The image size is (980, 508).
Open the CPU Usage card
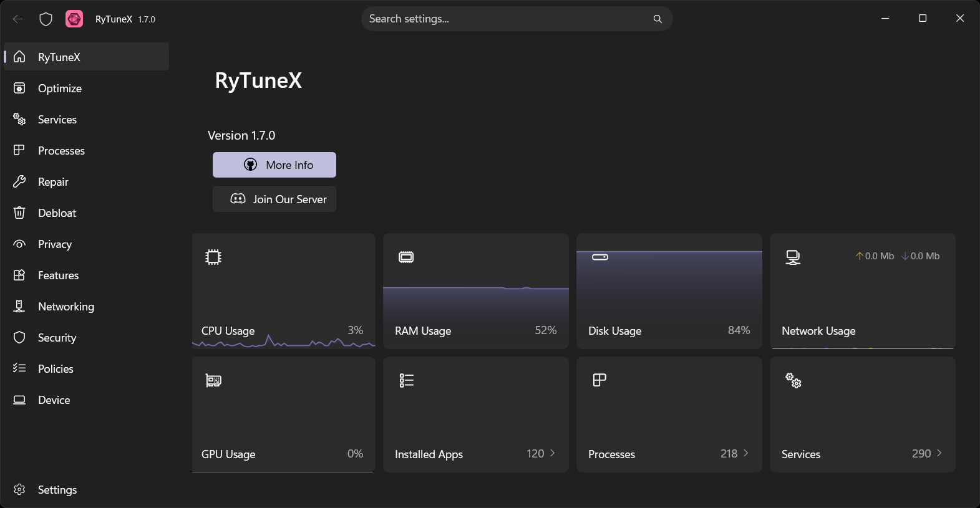[x=283, y=290]
